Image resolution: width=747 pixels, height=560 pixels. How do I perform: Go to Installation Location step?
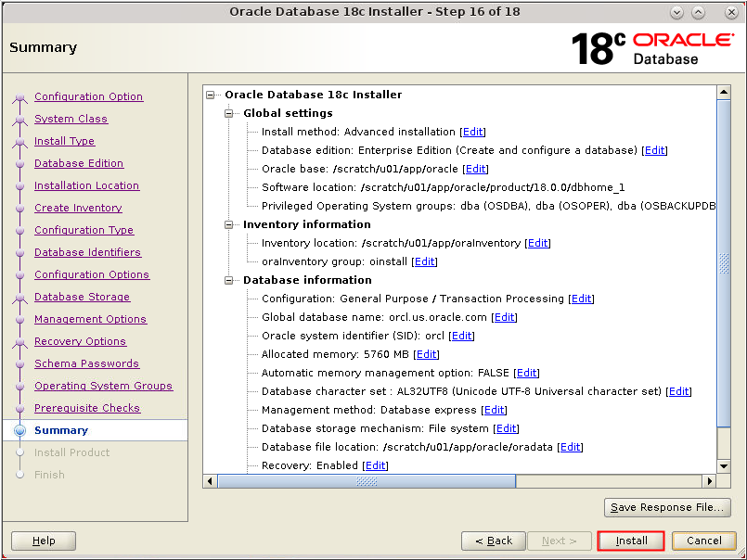pyautogui.click(x=86, y=185)
